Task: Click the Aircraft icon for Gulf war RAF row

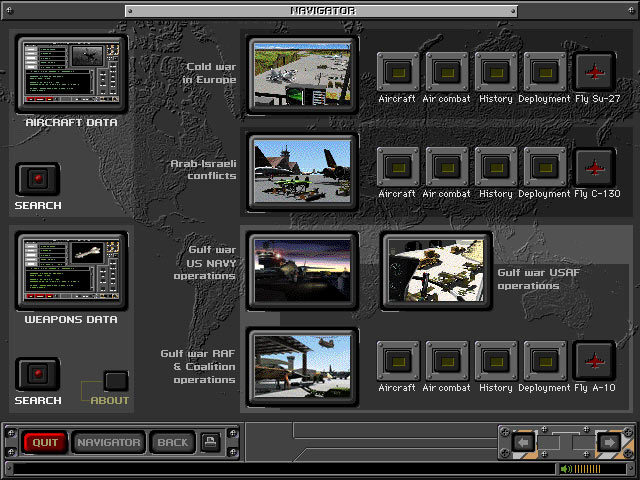Action: coord(398,361)
